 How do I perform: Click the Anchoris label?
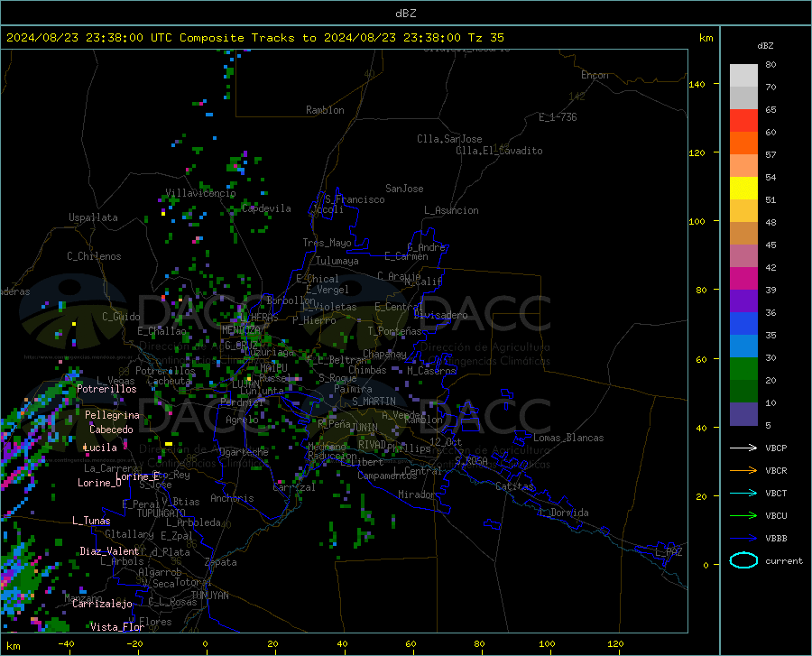pyautogui.click(x=232, y=498)
